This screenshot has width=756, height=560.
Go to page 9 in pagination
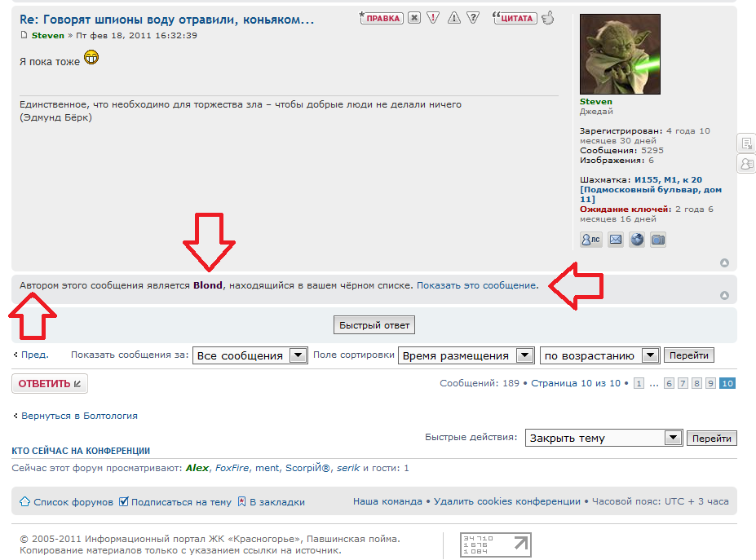click(710, 383)
